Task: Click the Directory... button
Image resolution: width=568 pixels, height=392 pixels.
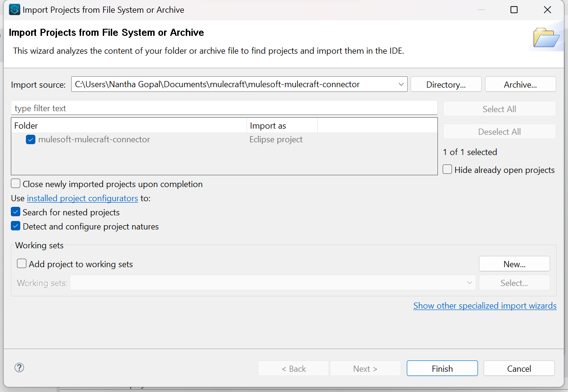Action: point(446,85)
